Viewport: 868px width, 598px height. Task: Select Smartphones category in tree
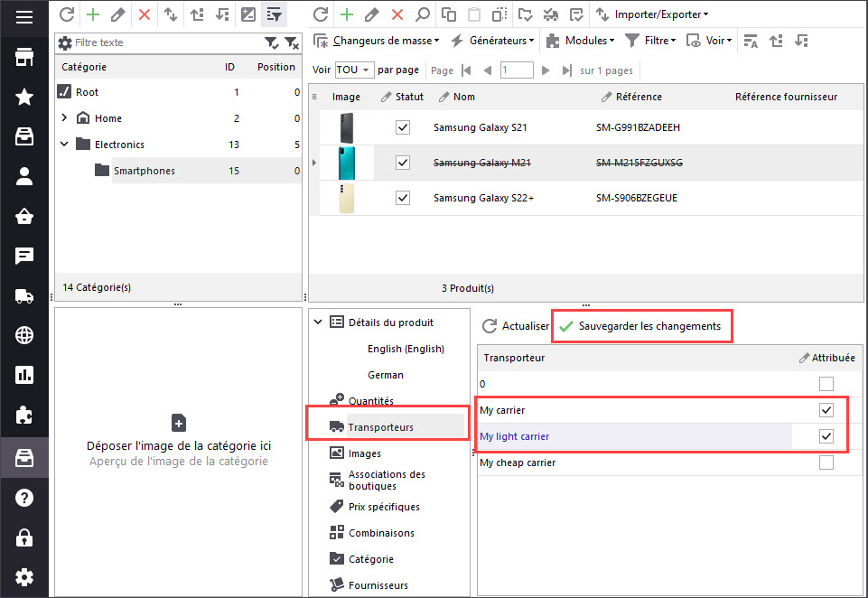click(x=144, y=171)
